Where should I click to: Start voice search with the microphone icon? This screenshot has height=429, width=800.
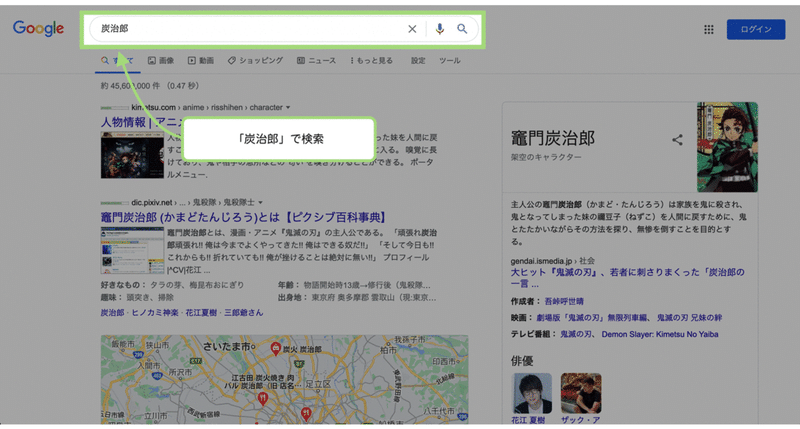439,29
